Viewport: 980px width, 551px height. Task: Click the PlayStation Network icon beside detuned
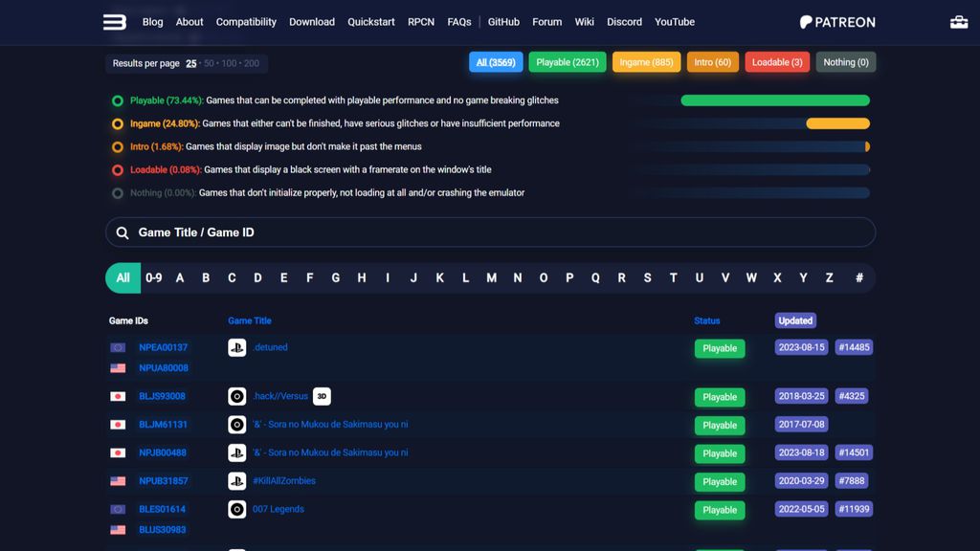click(x=237, y=348)
